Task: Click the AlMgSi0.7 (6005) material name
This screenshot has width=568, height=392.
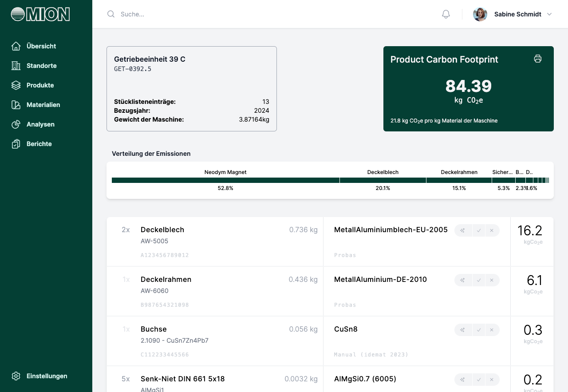Action: (365, 379)
